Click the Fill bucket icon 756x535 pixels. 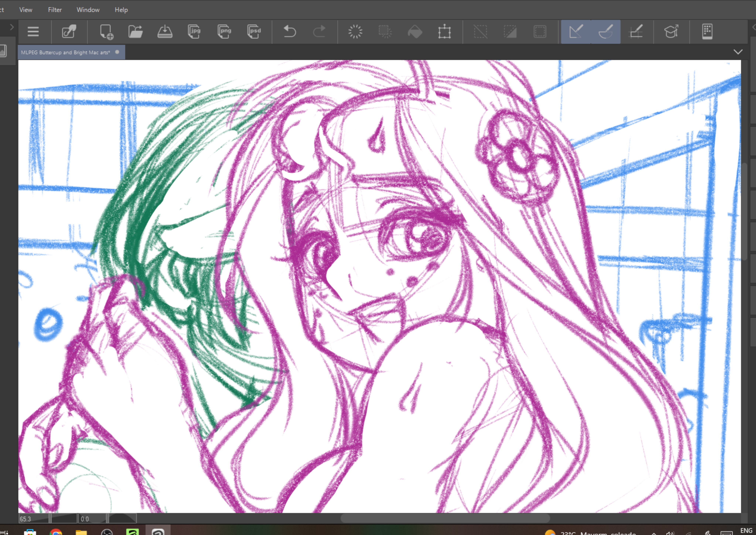point(415,32)
